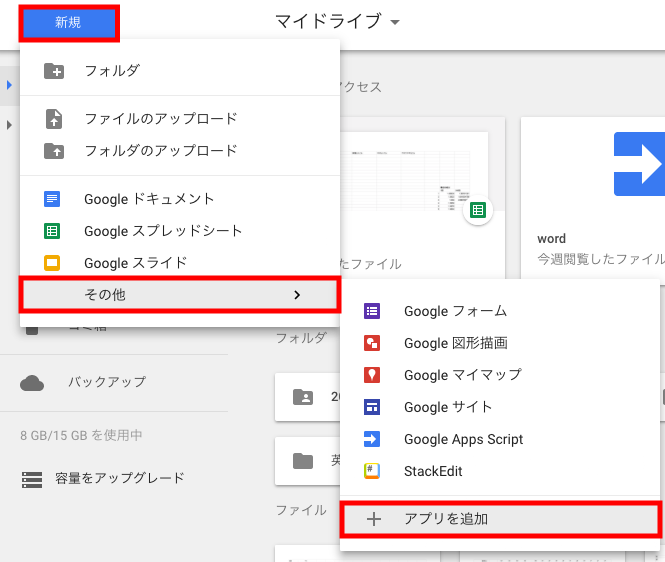The height and width of the screenshot is (562, 665).
Task: Click 8 GB/15 GB を使用中 text
Action: pyautogui.click(x=81, y=436)
